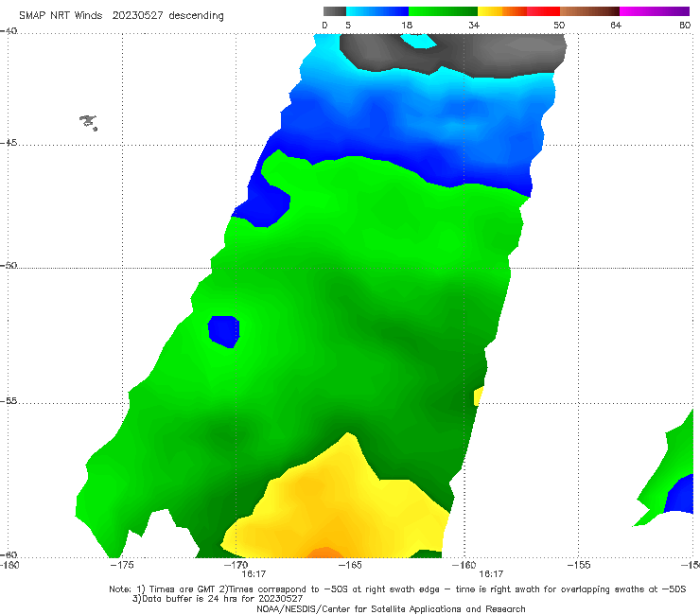Click the cyan-to-blue segment of the color bar
Image resolution: width=700 pixels, height=615 pixels.
pos(377,11)
